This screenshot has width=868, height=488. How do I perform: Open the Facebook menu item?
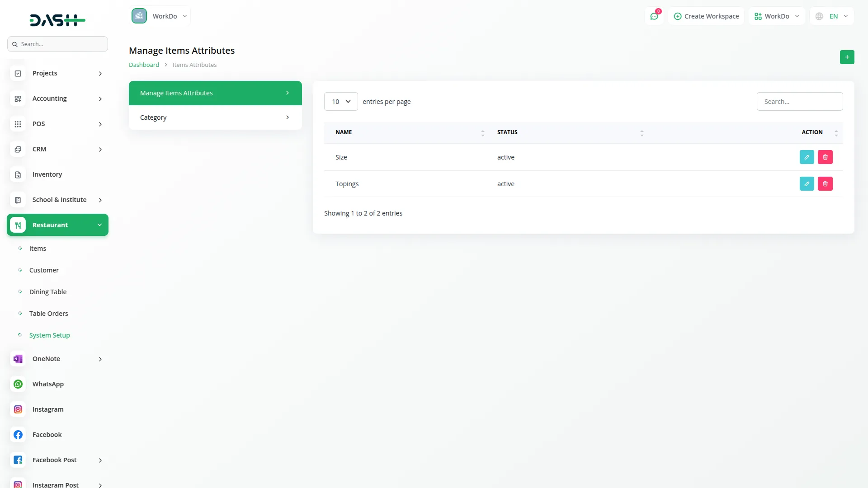point(58,435)
